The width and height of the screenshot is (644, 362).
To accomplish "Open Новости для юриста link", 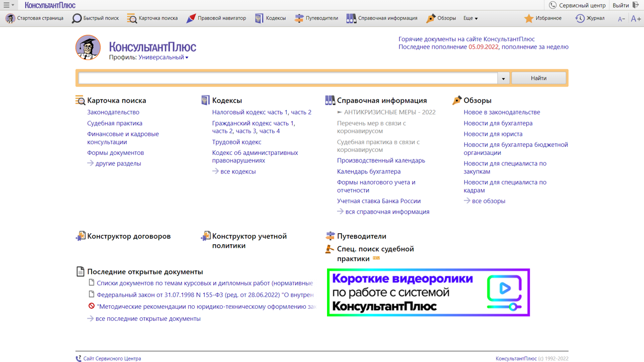I will [x=493, y=134].
